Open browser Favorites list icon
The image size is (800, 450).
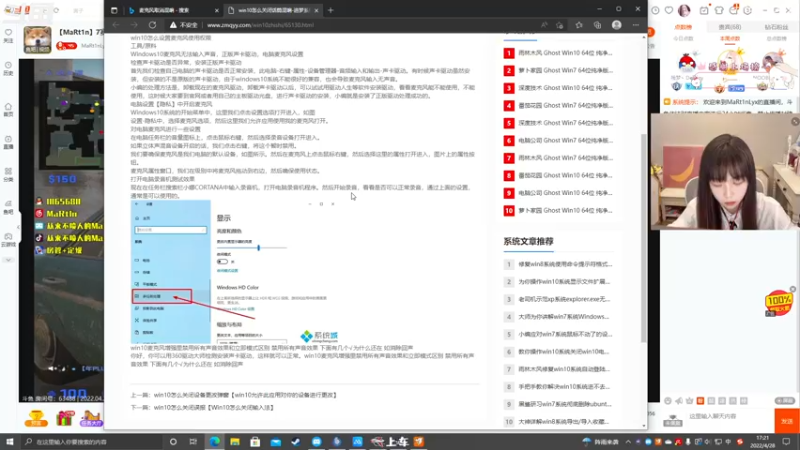coord(579,24)
